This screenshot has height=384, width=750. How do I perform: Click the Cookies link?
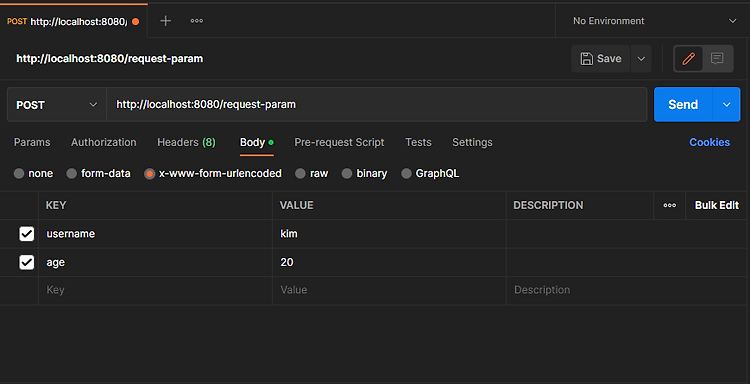(x=709, y=143)
